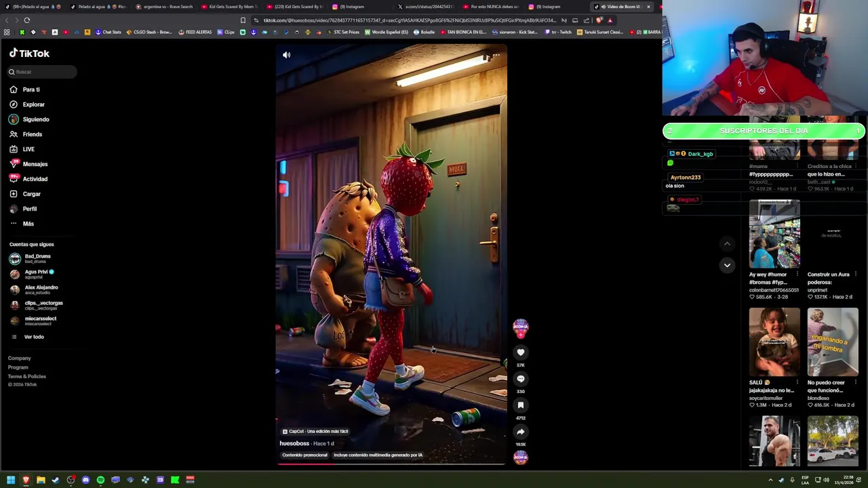The height and width of the screenshot is (488, 868).
Task: Open the SALÚ laughing baby thumbnail
Action: coord(774,342)
